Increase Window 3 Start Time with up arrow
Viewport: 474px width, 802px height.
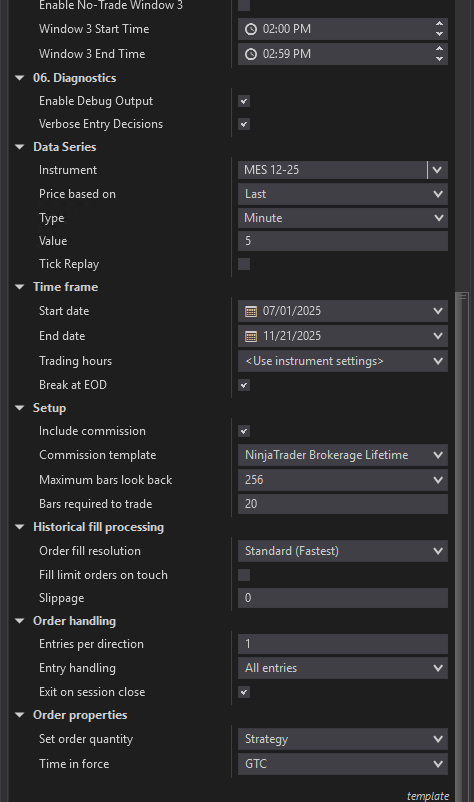tap(439, 24)
